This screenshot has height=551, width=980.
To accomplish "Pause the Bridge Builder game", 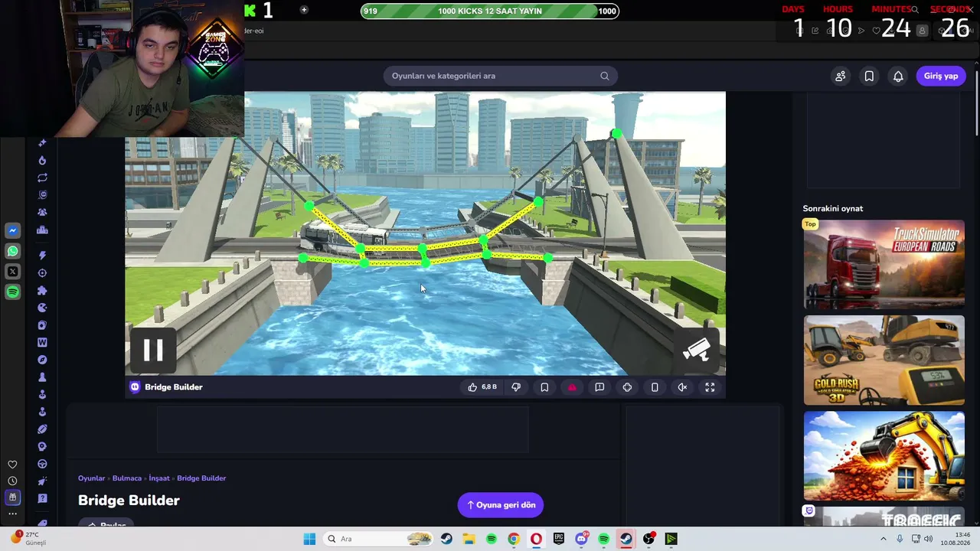I will coord(153,350).
